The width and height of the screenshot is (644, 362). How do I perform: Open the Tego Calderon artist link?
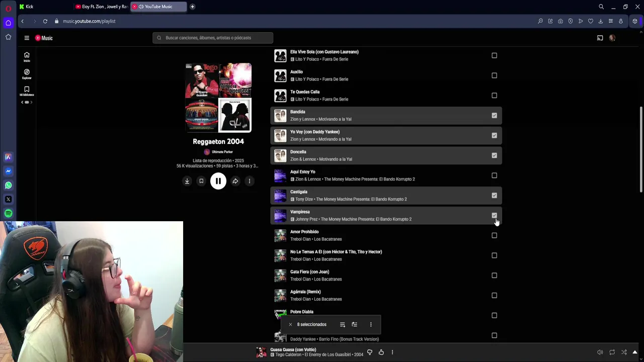288,354
